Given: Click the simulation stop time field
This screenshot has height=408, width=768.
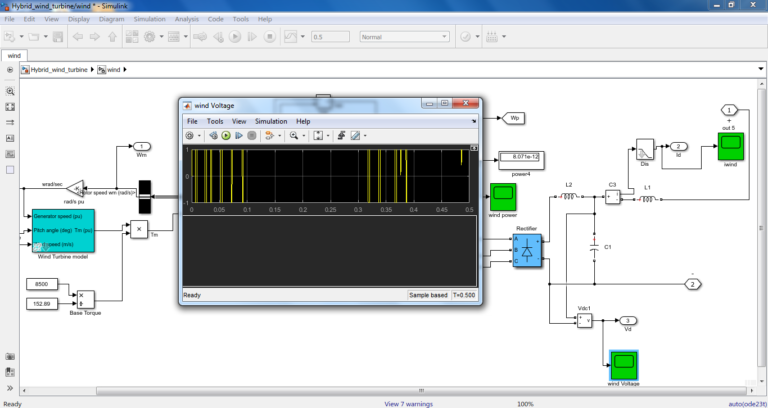Looking at the screenshot, I should tap(331, 37).
